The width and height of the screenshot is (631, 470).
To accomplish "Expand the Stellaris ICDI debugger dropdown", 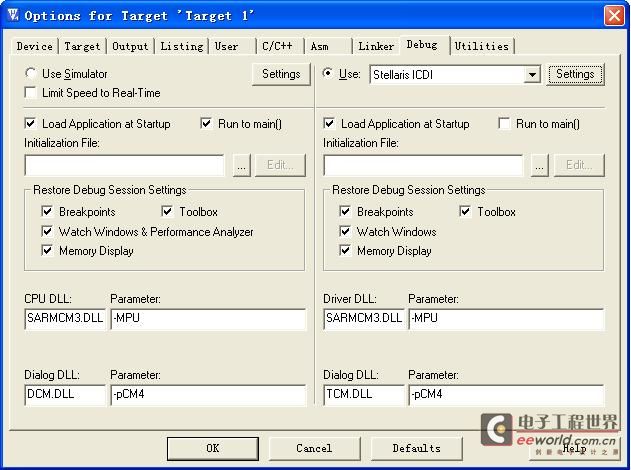I will [x=532, y=75].
